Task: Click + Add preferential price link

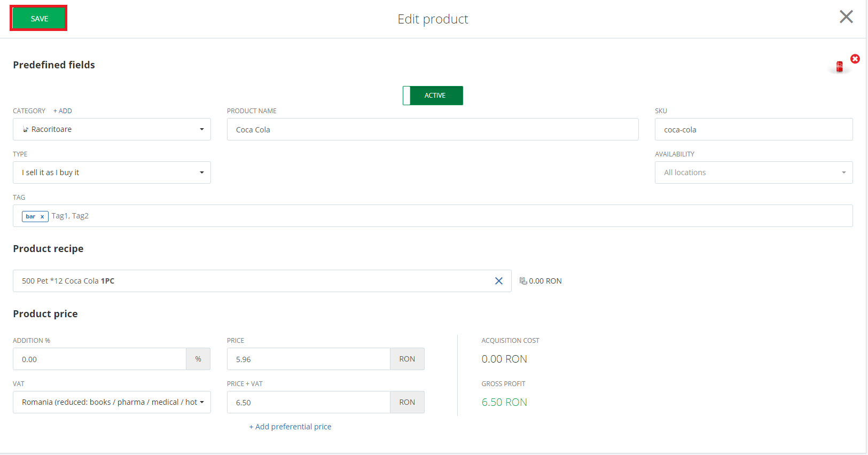Action: click(x=290, y=427)
